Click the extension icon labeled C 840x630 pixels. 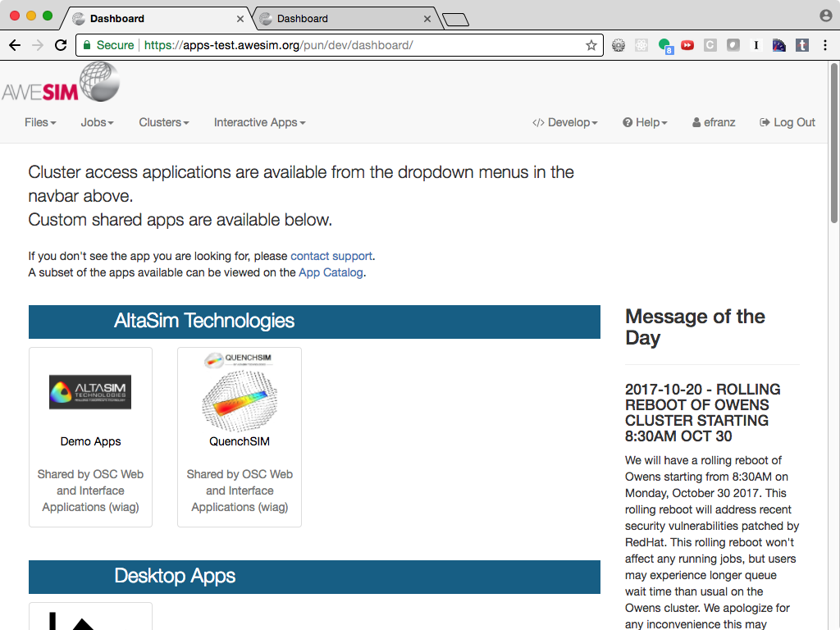(710, 45)
